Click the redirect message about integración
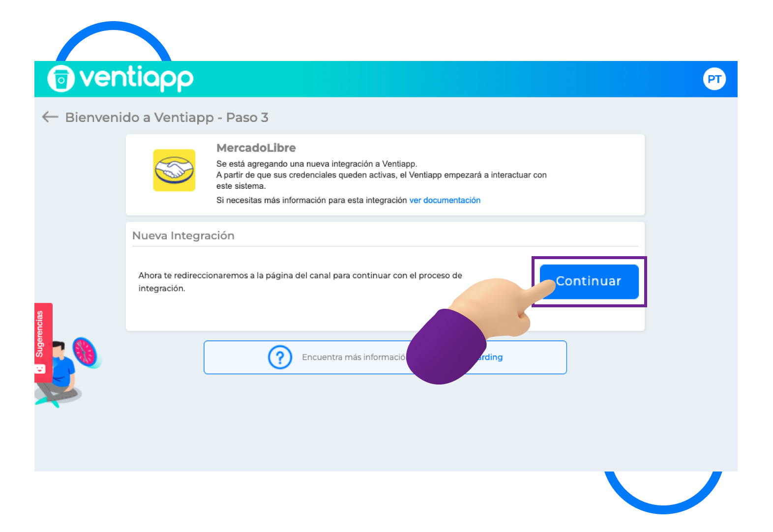The width and height of the screenshot is (773, 532). tap(300, 282)
